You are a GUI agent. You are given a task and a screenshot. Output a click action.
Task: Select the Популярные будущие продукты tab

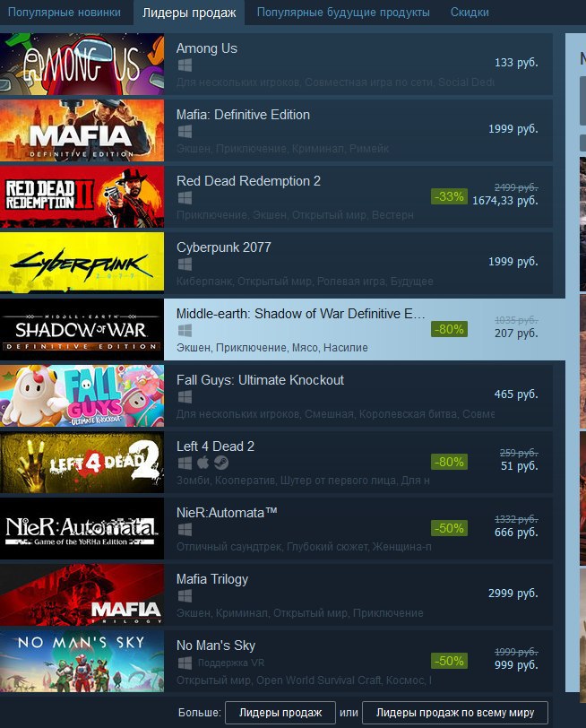(343, 12)
